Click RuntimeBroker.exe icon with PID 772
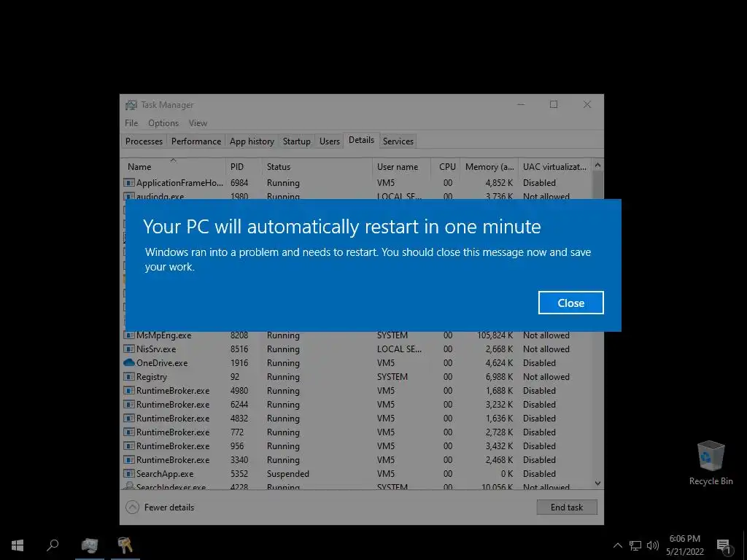The width and height of the screenshot is (747, 560). click(129, 432)
